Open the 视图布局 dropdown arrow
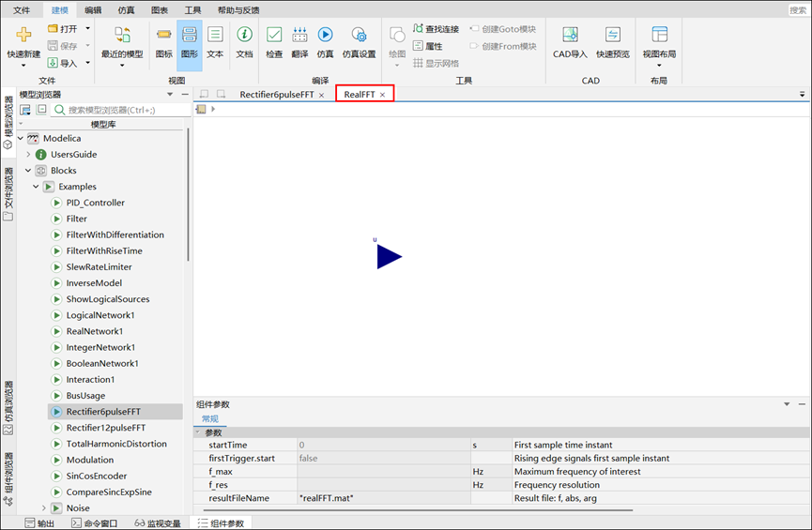 tap(659, 66)
